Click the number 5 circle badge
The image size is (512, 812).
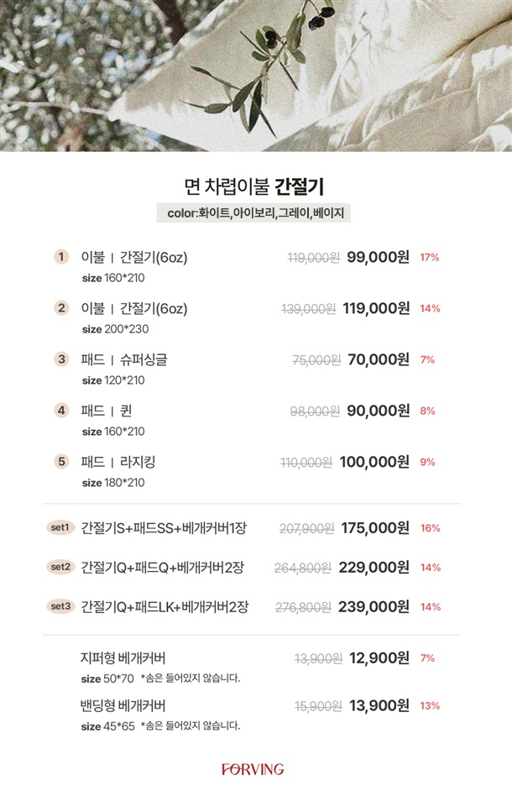(x=61, y=461)
